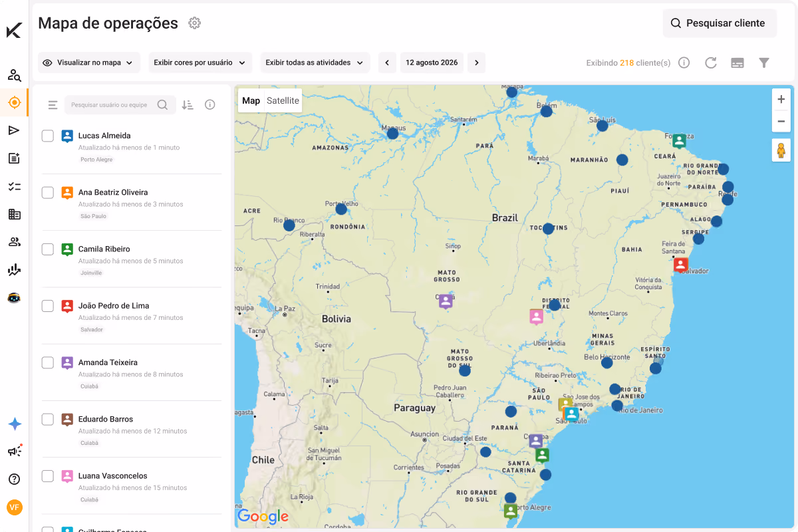Click the sort order icon in user panel

(x=188, y=104)
